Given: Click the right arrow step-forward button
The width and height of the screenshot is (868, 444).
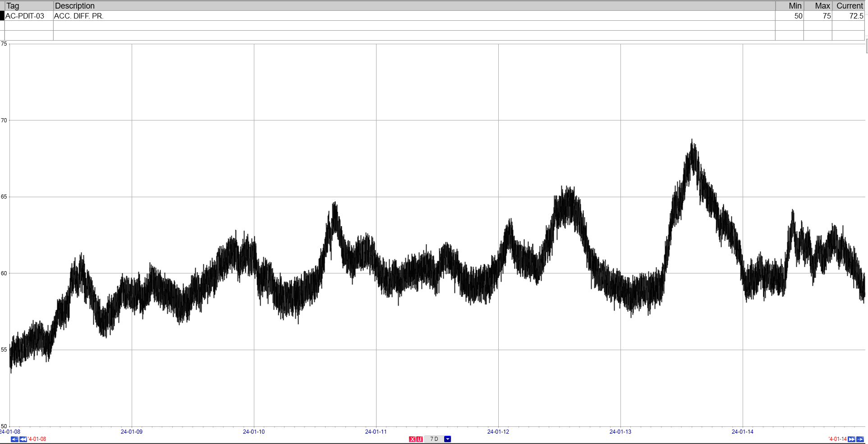Looking at the screenshot, I should (x=860, y=439).
